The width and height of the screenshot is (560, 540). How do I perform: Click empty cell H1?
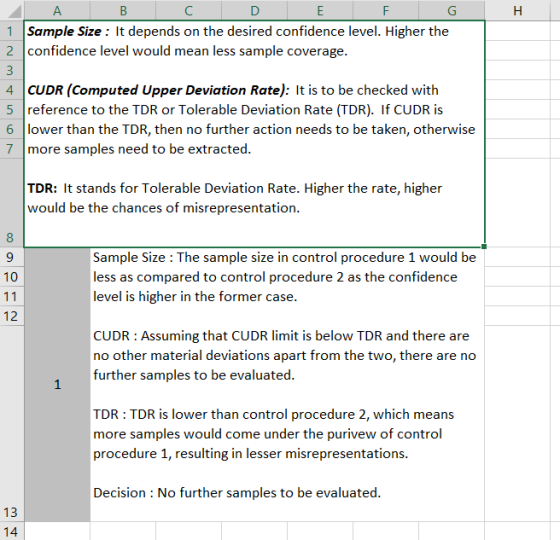[x=518, y=31]
